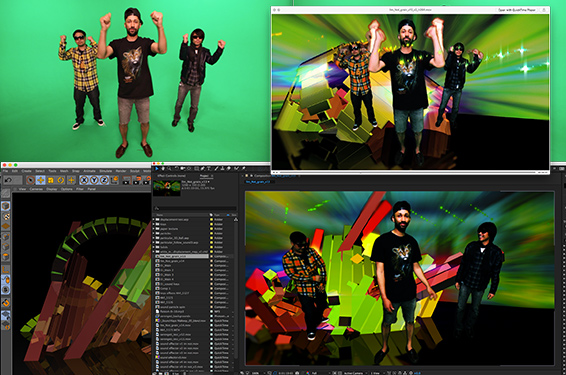
Task: Click the show channel RGB icon in viewer
Action: click(x=307, y=373)
